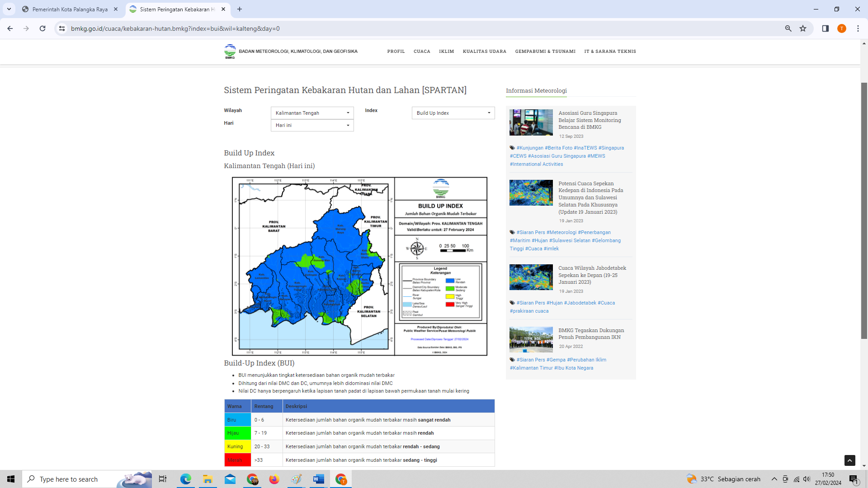This screenshot has width=868, height=488.
Task: Open File Explorer from taskbar
Action: pyautogui.click(x=208, y=479)
